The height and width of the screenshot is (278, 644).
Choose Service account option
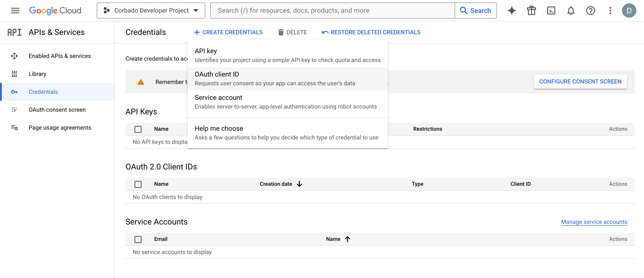pos(288,102)
